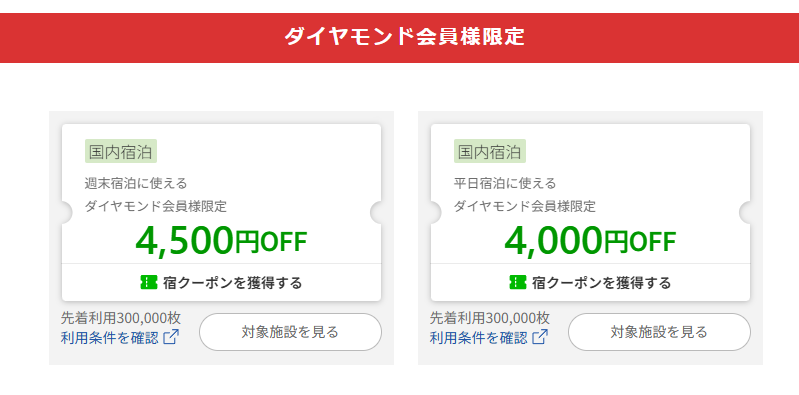Click ダイヤモンド会員様限定 text inside the weekend coupon
Image resolution: width=799 pixels, height=395 pixels.
[156, 206]
